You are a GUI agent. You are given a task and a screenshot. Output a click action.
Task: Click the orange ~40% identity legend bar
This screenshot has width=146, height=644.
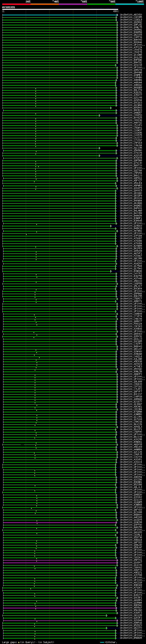click(45, 4)
